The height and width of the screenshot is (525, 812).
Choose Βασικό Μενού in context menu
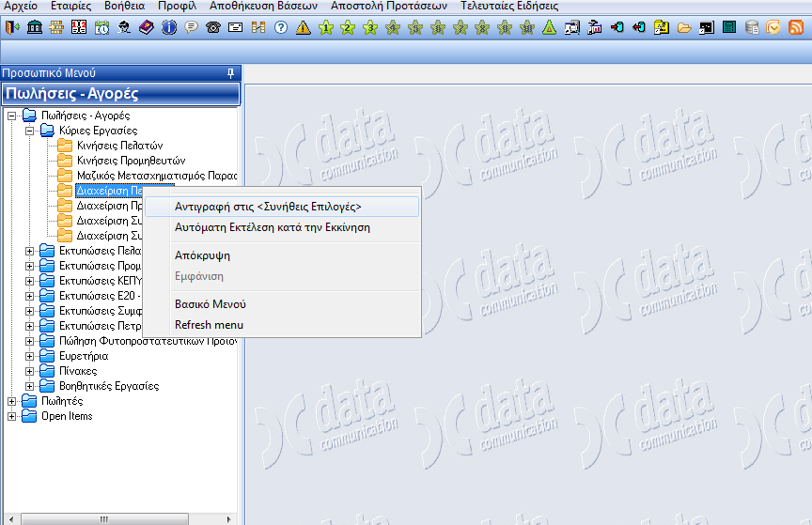(282, 304)
